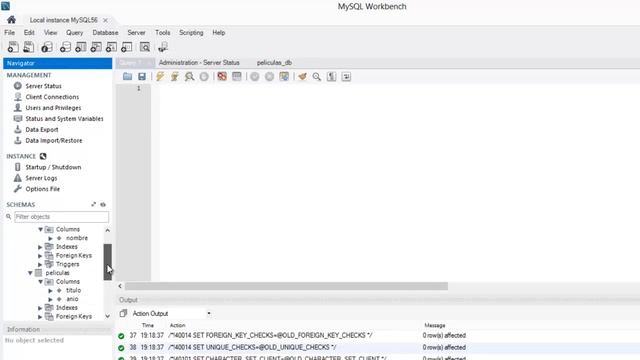Viewport: 640px width, 360px height.
Task: Execute the statement under the cursor
Action: 175,76
